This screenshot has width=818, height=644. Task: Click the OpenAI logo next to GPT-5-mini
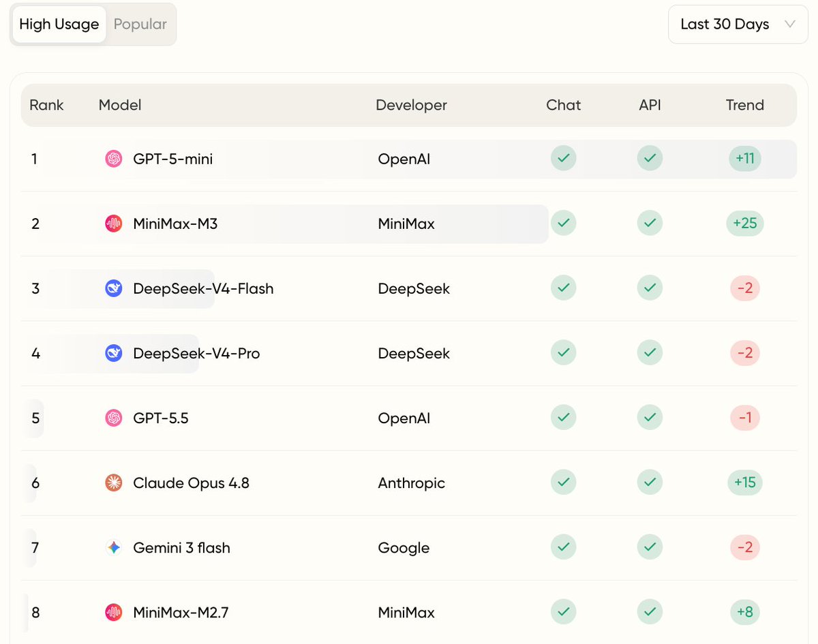click(x=114, y=159)
